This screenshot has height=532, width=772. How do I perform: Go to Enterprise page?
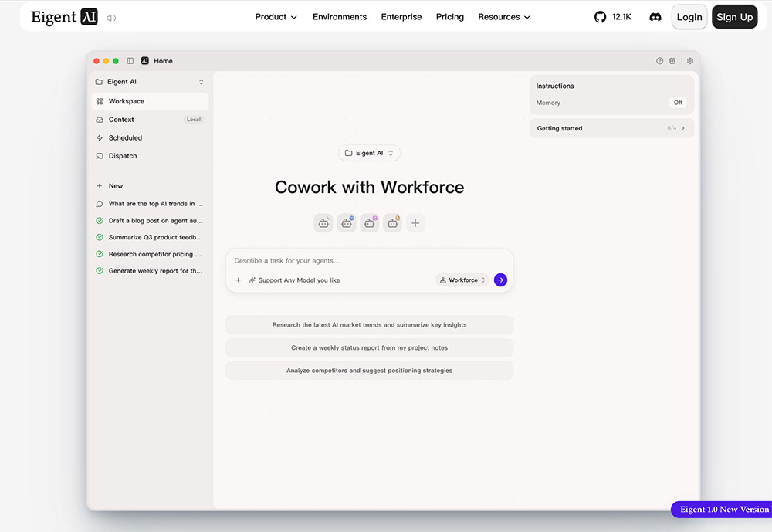click(x=401, y=17)
